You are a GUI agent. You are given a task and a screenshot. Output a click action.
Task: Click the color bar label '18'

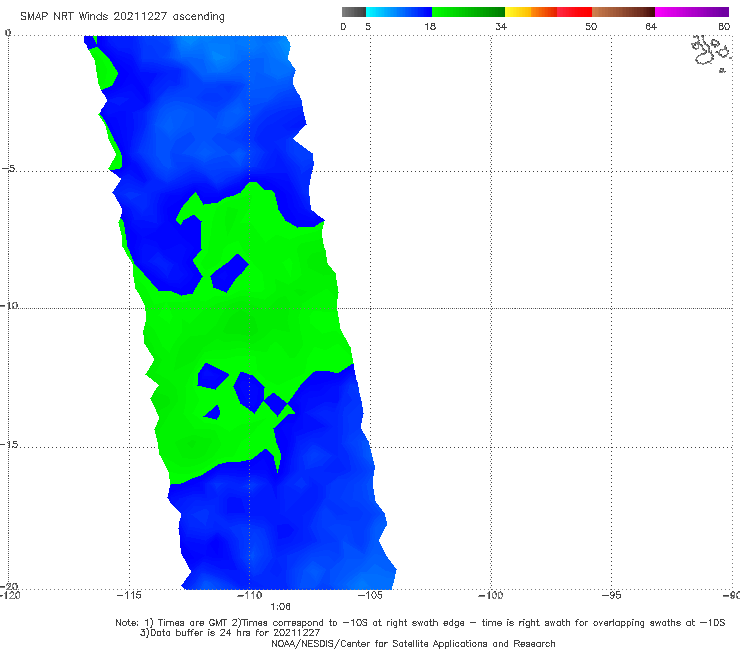click(x=430, y=26)
